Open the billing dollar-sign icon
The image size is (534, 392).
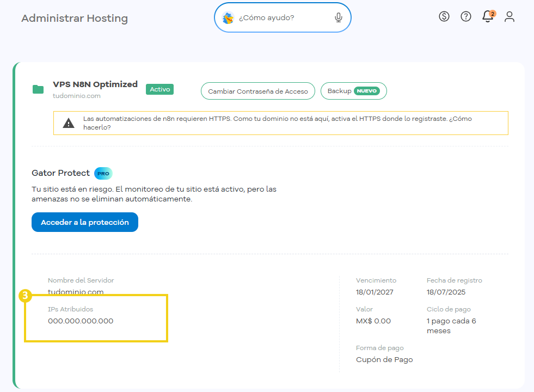pos(444,16)
